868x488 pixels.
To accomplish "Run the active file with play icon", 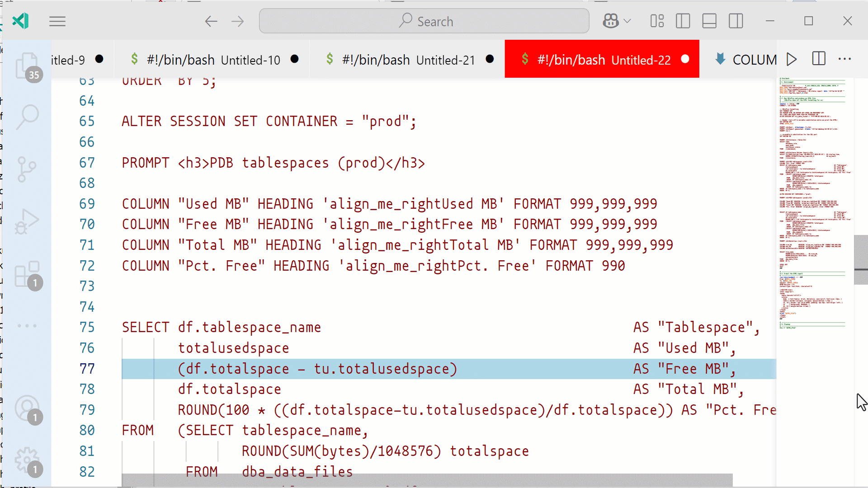I will pos(791,59).
